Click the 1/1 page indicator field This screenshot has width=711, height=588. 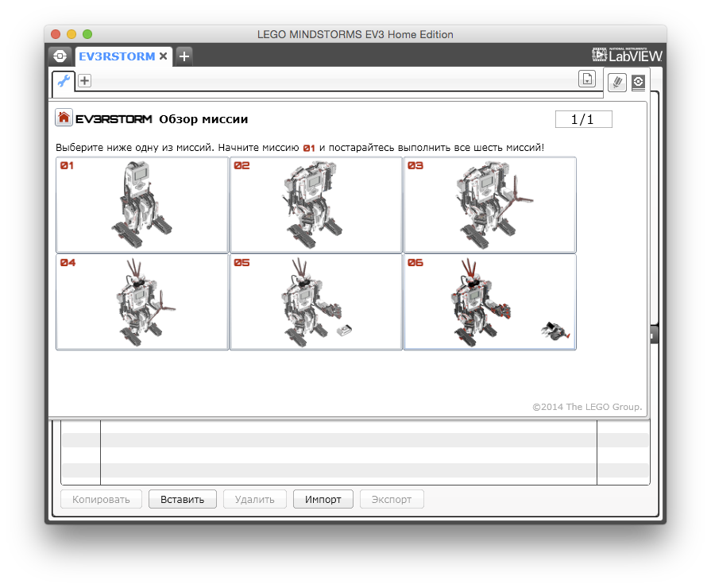tap(584, 119)
